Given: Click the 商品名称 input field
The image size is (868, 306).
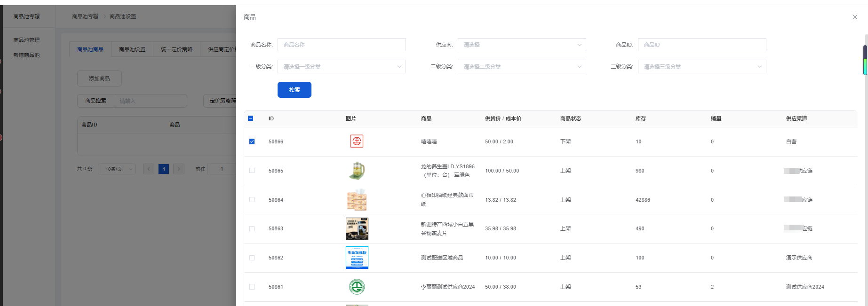Looking at the screenshot, I should [x=342, y=45].
